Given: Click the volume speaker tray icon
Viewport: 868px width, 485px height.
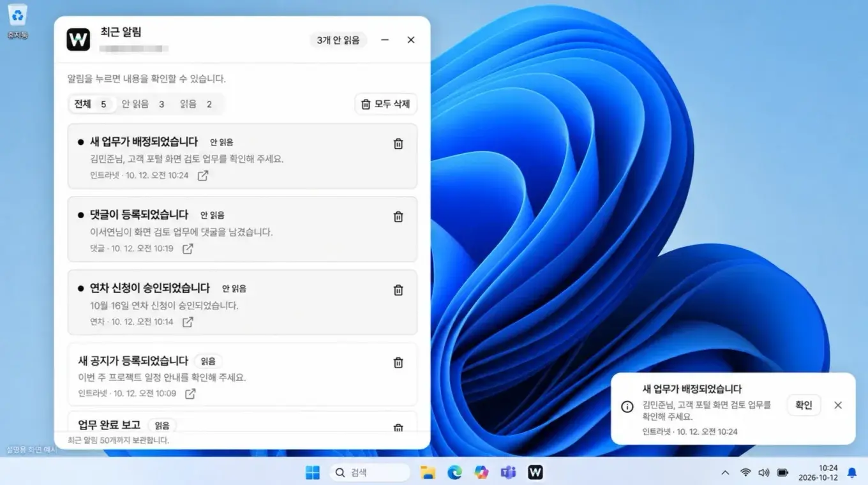Looking at the screenshot, I should (764, 473).
